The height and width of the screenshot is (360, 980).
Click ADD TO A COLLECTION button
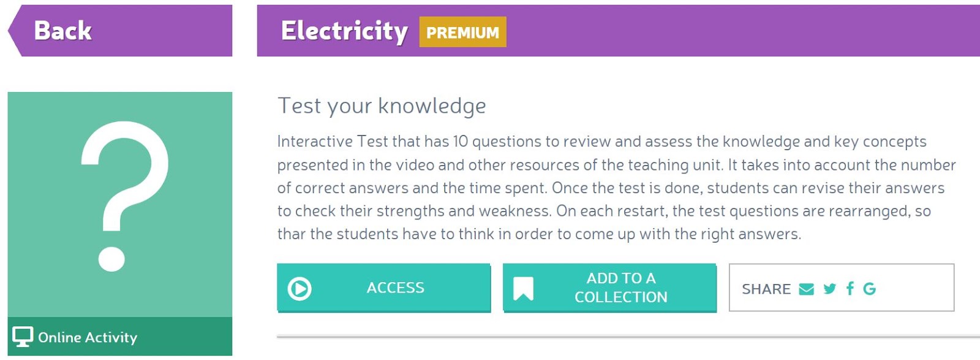609,288
